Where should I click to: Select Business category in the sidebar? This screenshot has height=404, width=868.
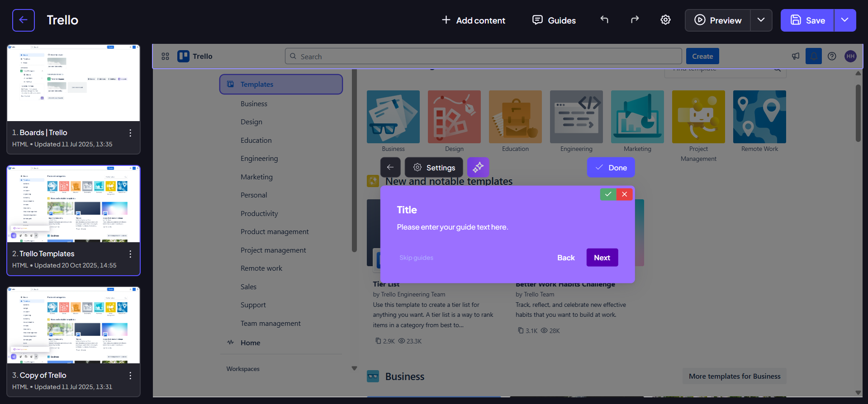254,104
